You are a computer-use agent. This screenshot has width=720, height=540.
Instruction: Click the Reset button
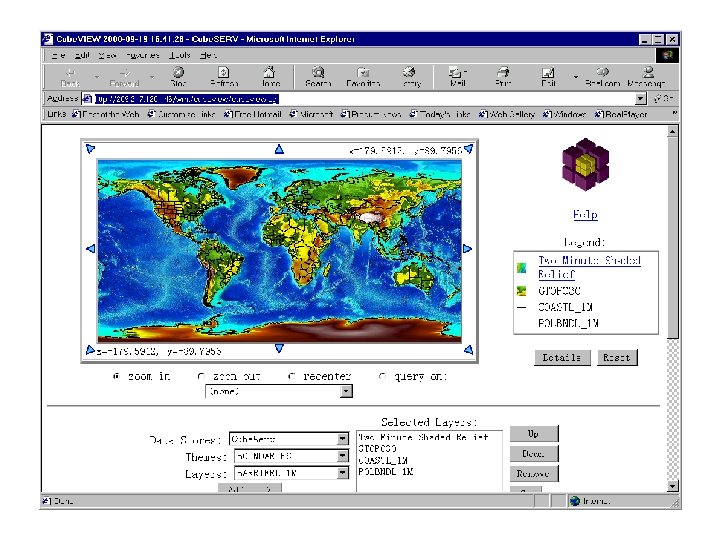[617, 358]
